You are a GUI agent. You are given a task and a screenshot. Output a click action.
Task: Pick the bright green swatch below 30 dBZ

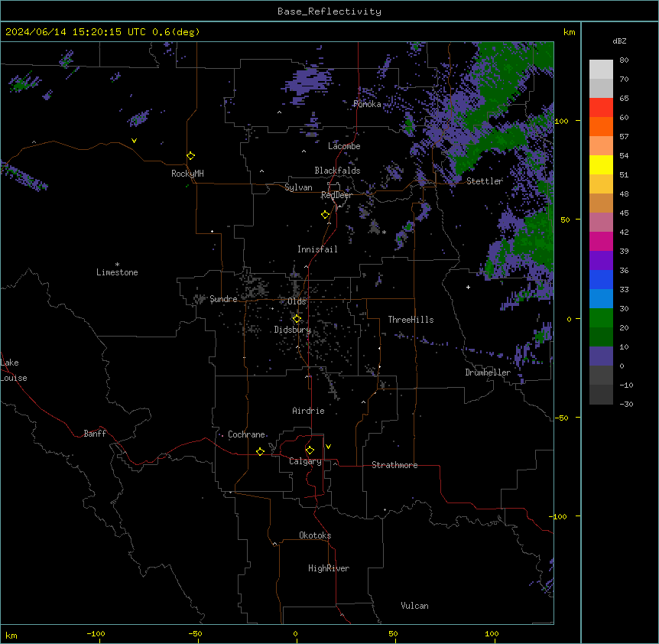601,318
